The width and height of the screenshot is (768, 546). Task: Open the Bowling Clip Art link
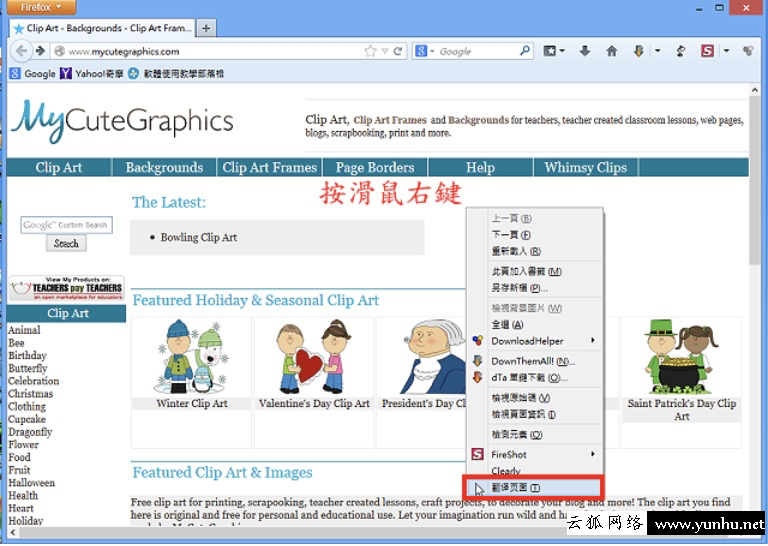point(199,237)
